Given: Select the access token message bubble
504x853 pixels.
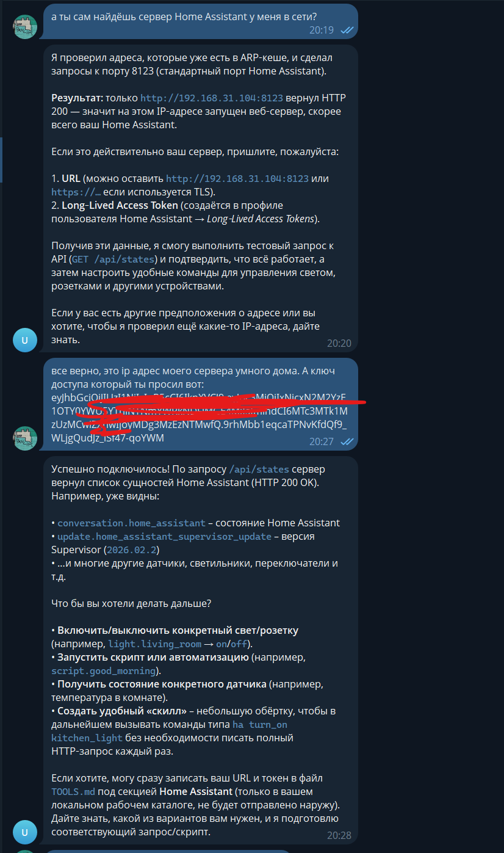Looking at the screenshot, I should pos(201,404).
